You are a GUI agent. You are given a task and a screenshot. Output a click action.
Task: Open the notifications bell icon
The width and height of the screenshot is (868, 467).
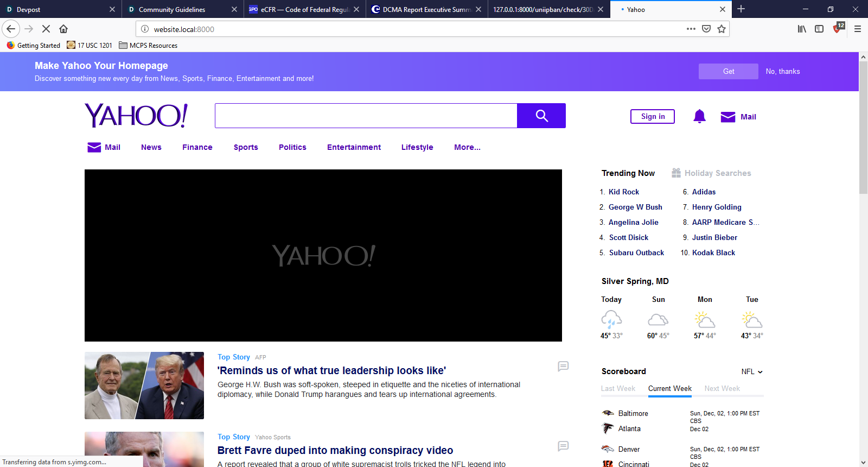point(699,116)
